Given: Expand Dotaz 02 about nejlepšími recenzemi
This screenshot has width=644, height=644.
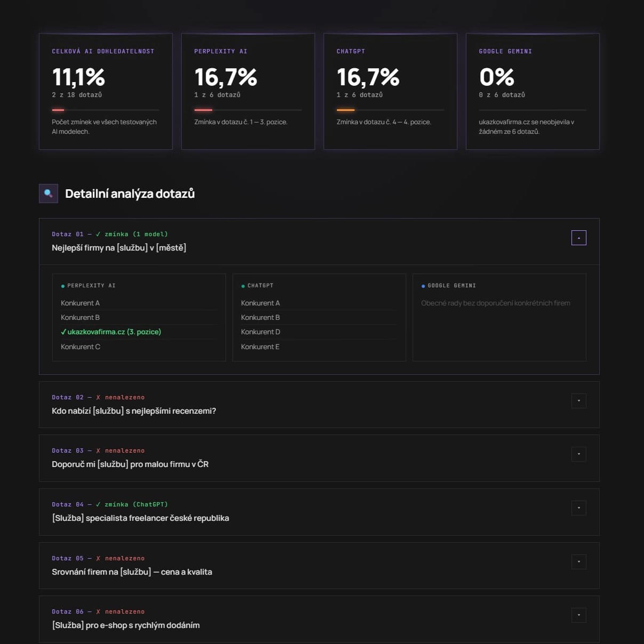Looking at the screenshot, I should [578, 401].
